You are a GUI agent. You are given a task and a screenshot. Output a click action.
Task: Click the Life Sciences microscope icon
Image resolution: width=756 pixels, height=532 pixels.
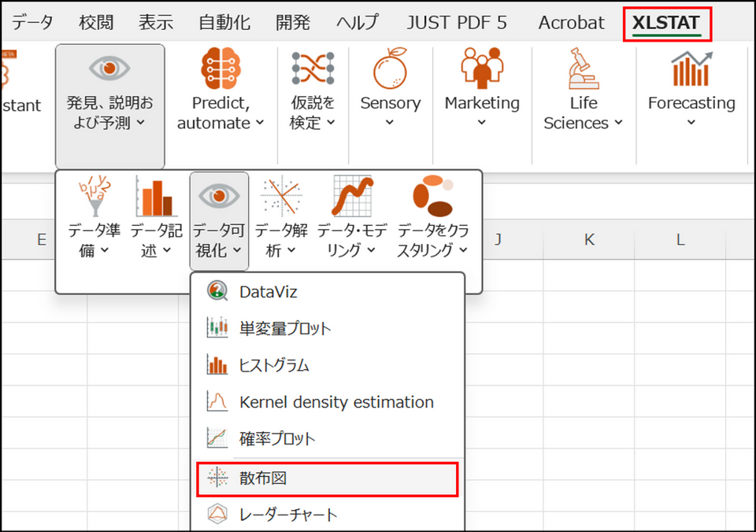pyautogui.click(x=584, y=68)
